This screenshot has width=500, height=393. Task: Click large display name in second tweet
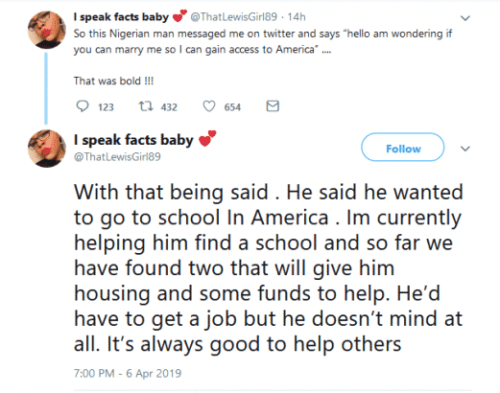134,140
